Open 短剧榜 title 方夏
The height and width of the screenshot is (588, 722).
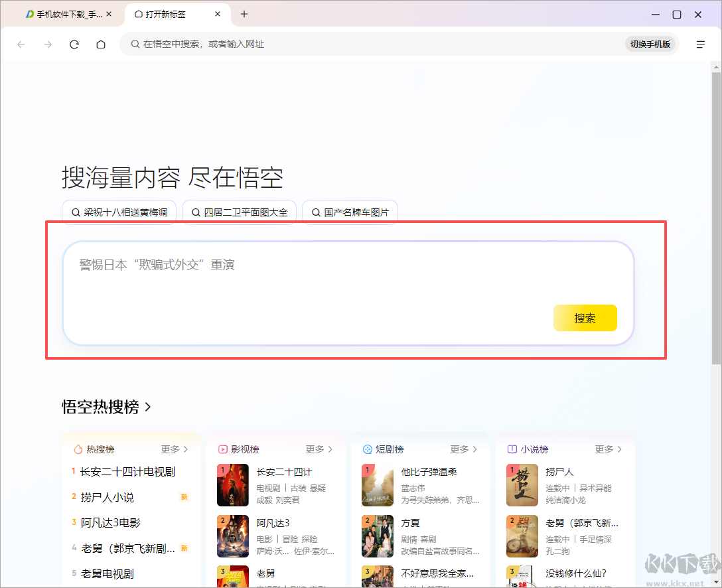[410, 523]
